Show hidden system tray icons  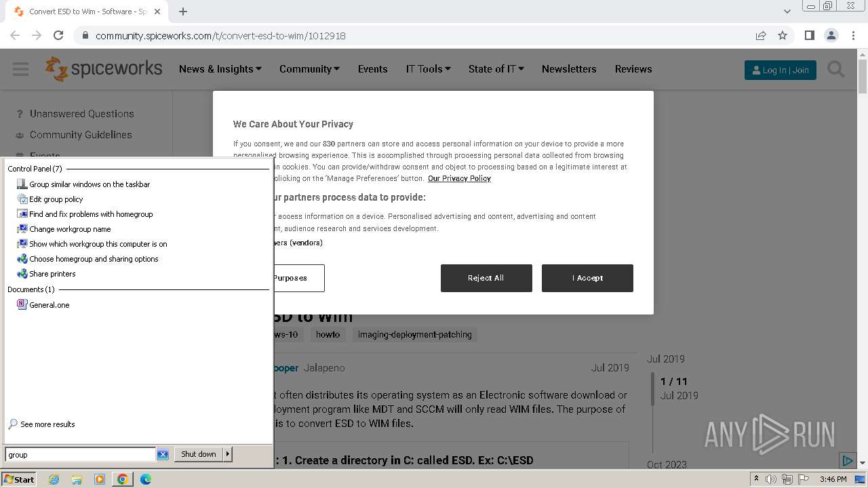pyautogui.click(x=756, y=479)
